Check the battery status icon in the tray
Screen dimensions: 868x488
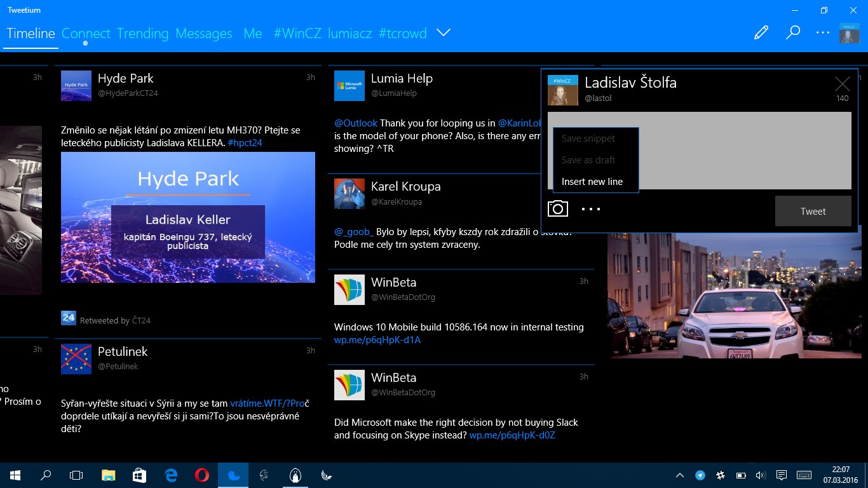[741, 475]
